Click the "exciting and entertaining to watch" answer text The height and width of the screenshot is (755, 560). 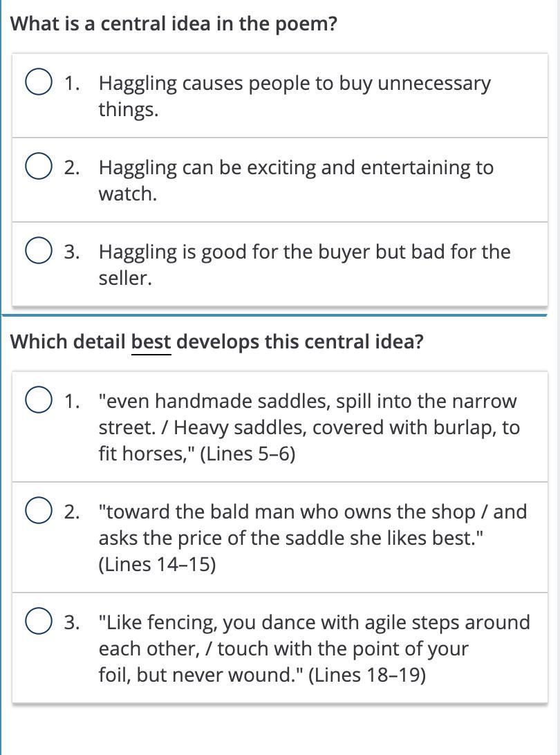[x=296, y=168]
